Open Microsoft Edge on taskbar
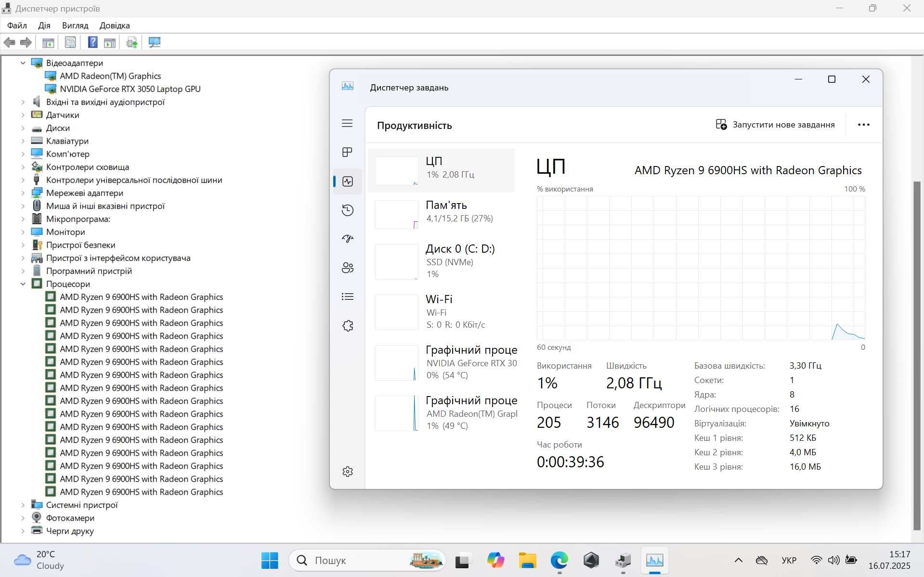The width and height of the screenshot is (924, 577). click(560, 560)
